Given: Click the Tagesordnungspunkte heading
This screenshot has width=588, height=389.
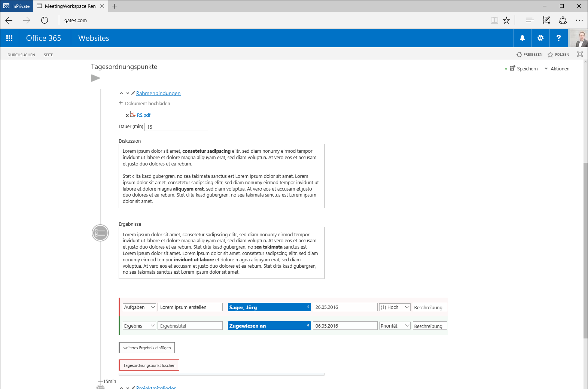Looking at the screenshot, I should point(124,67).
